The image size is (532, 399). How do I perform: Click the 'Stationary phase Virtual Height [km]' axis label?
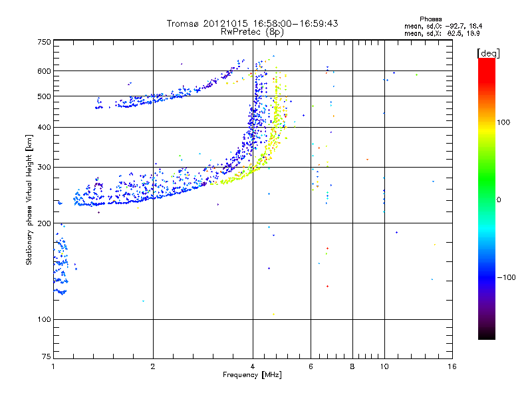(x=29, y=200)
